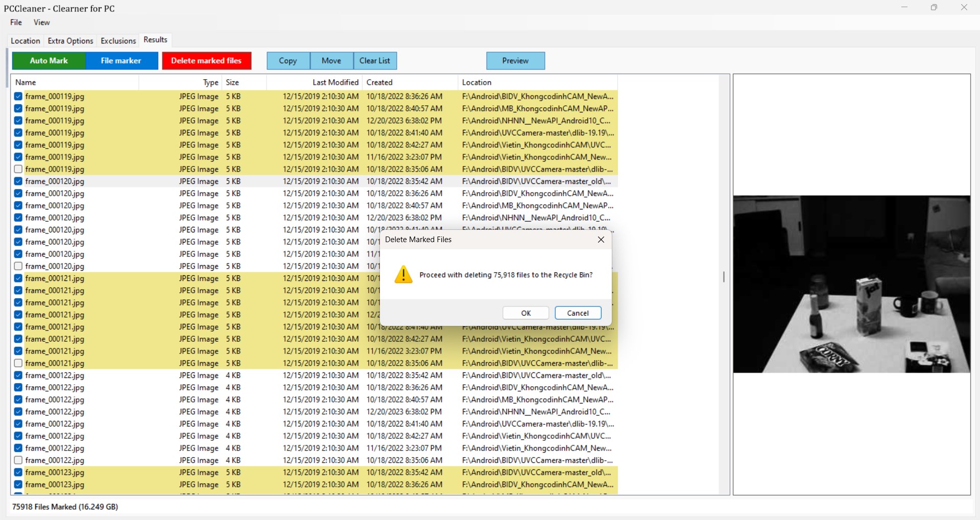The width and height of the screenshot is (980, 520).
Task: Uncheck frame_000121.jpg in Vietin_KhongcodinhCAM\UVC folder
Action: click(x=18, y=339)
